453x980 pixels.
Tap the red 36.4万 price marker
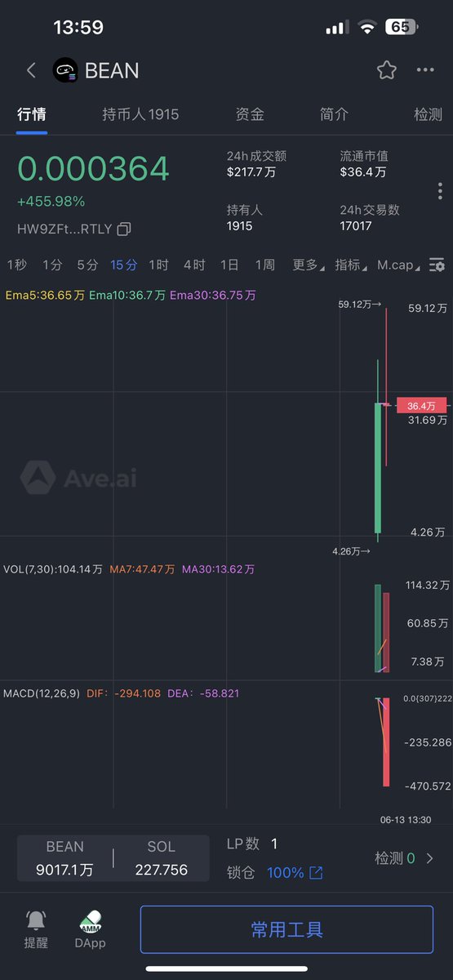(x=422, y=405)
